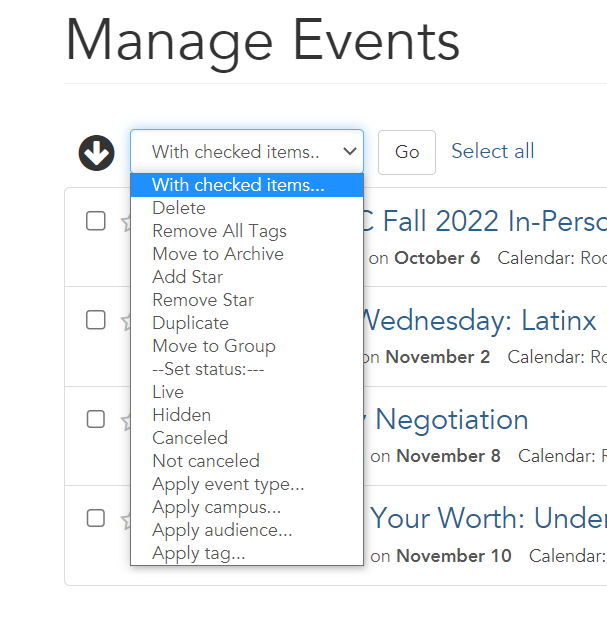This screenshot has height=630, width=607.
Task: Select Duplicate from the action list
Action: pos(190,323)
